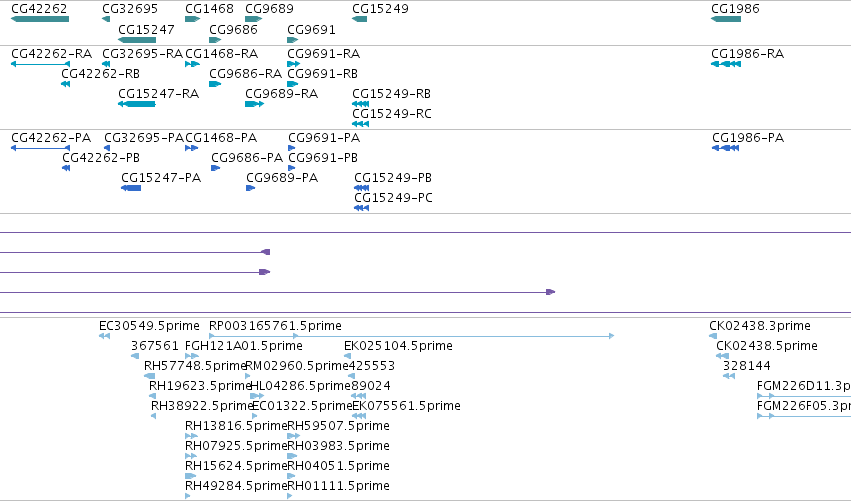
Task: Click the FGH121A01.5prime EST label
Action: pyautogui.click(x=244, y=346)
